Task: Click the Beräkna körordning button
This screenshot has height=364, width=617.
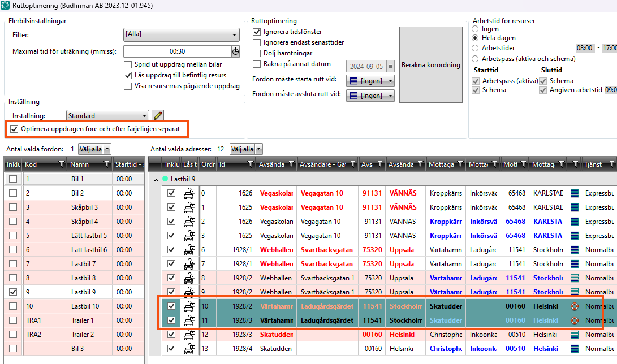Action: coord(431,65)
